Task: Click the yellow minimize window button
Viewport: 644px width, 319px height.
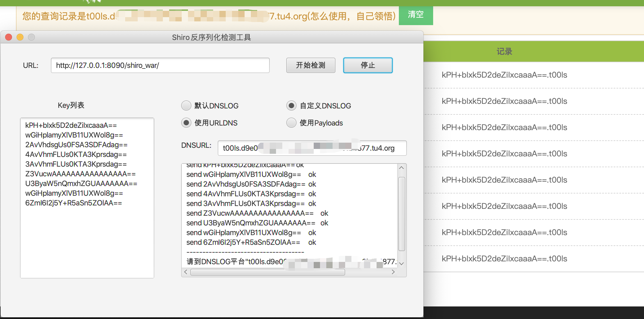Action: click(20, 37)
